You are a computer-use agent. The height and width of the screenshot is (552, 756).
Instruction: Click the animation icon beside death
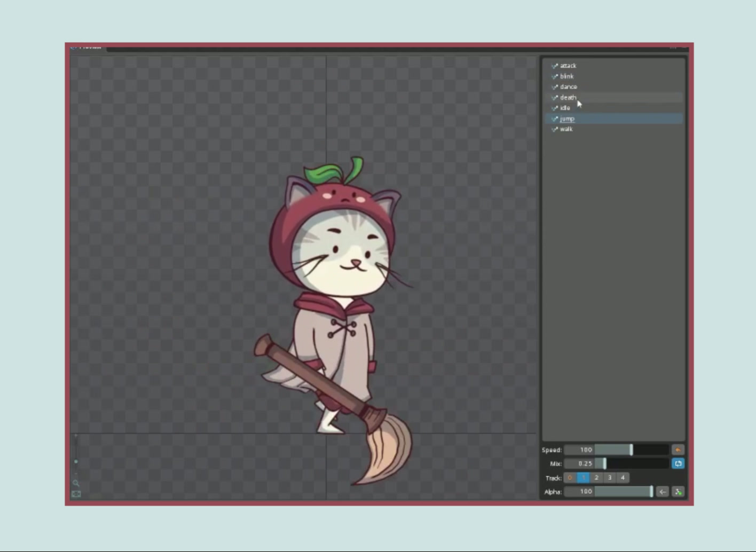click(x=555, y=97)
